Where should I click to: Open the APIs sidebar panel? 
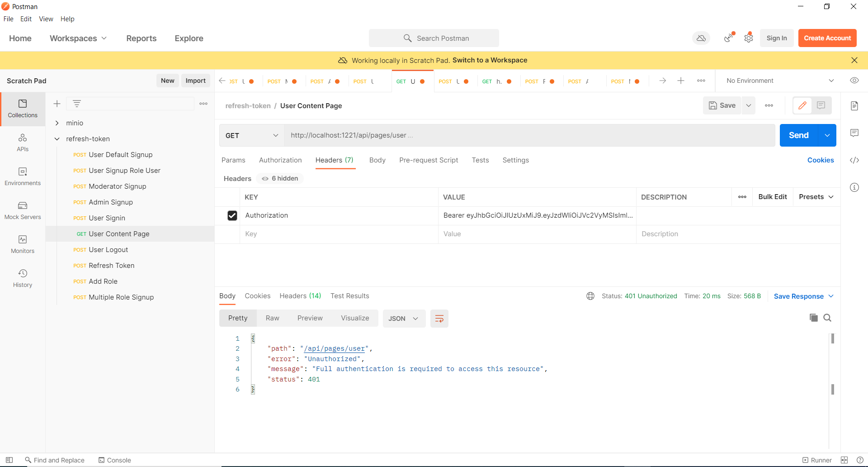coord(23,143)
